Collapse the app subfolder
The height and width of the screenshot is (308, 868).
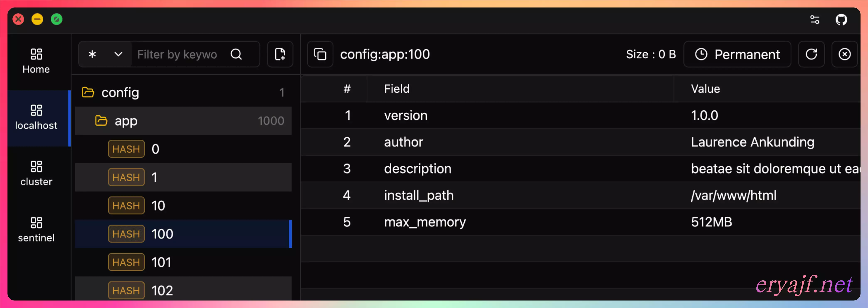[126, 121]
